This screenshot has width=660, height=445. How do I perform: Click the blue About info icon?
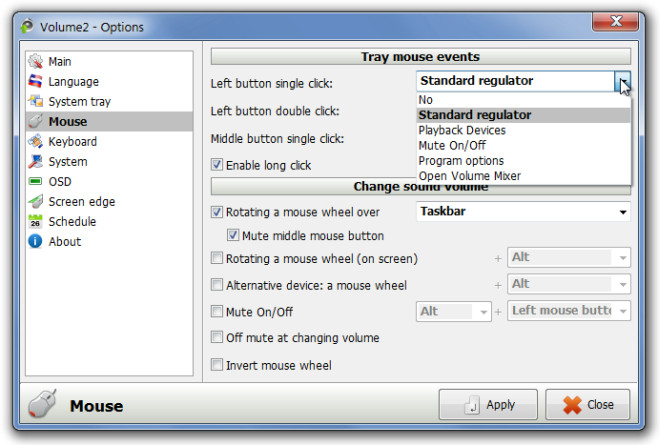tap(35, 241)
